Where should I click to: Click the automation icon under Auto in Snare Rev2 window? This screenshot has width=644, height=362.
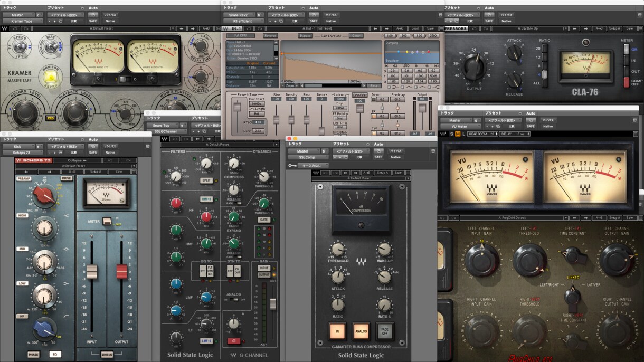coord(314,15)
